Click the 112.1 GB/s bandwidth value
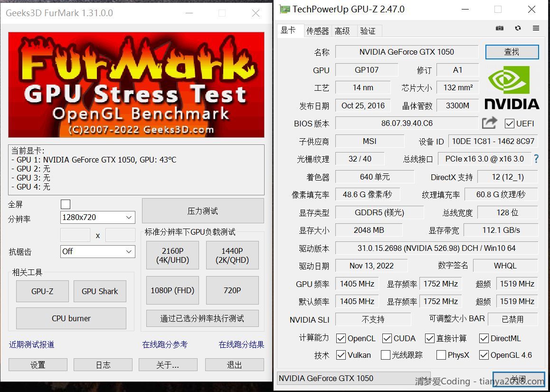This screenshot has height=392, width=550. (501, 230)
